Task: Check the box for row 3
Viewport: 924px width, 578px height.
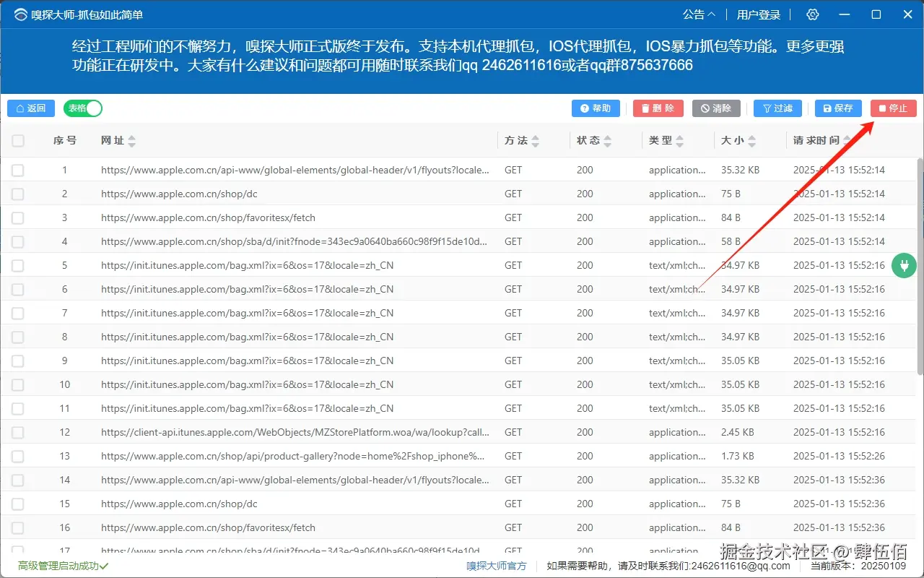Action: click(18, 218)
